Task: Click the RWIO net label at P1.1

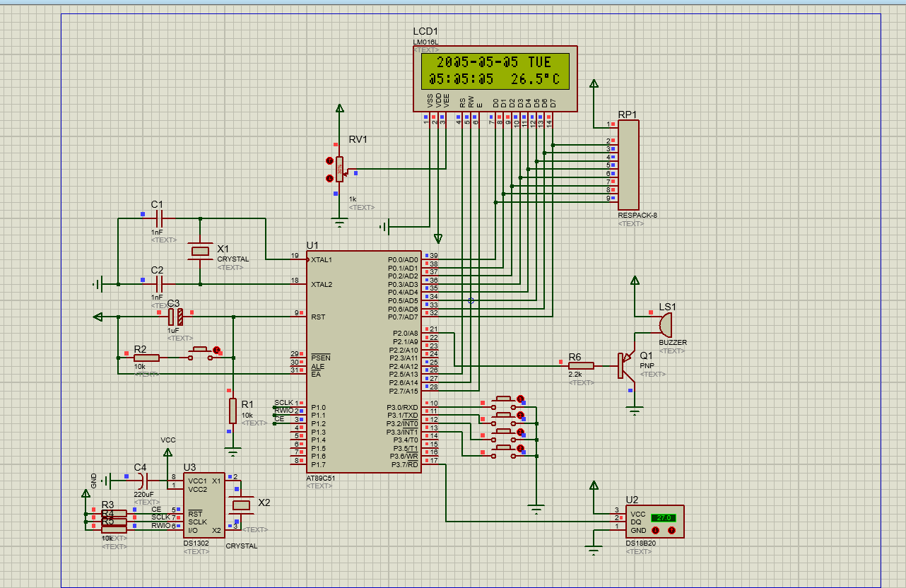Action: (283, 411)
